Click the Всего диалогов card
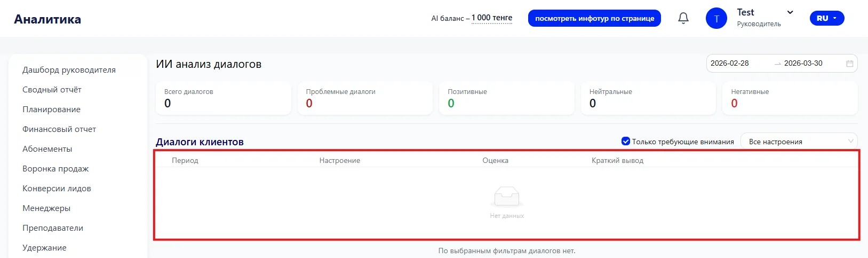Viewport: 868px width, 258px height. click(x=224, y=98)
